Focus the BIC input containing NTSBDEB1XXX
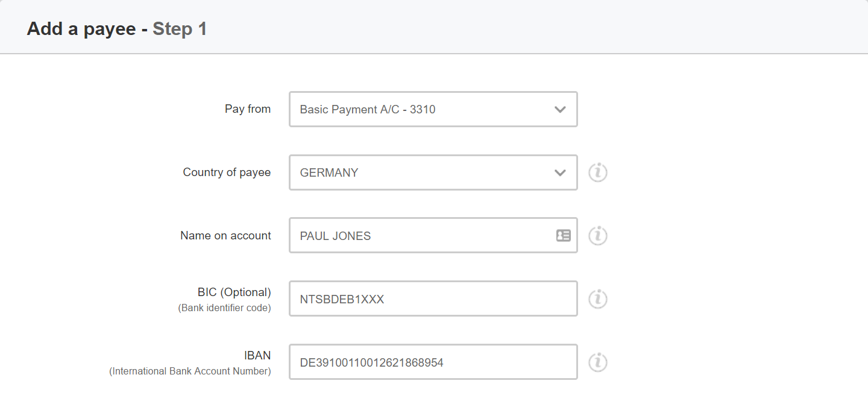 (433, 299)
